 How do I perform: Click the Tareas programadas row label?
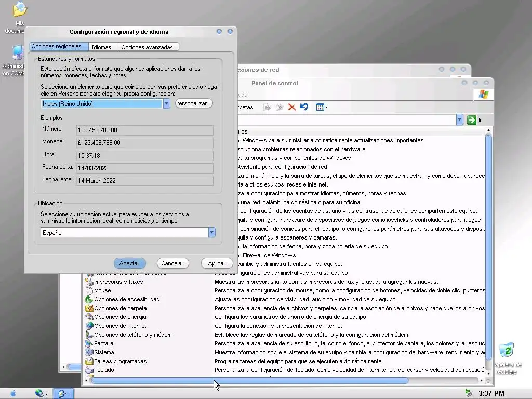point(121,361)
